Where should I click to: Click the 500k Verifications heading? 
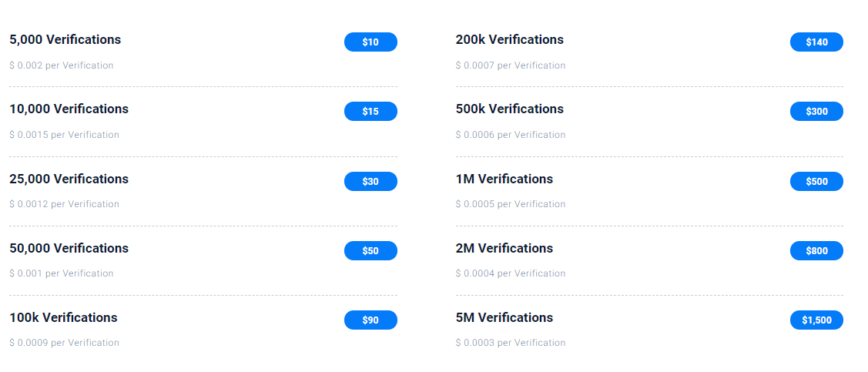tap(510, 109)
